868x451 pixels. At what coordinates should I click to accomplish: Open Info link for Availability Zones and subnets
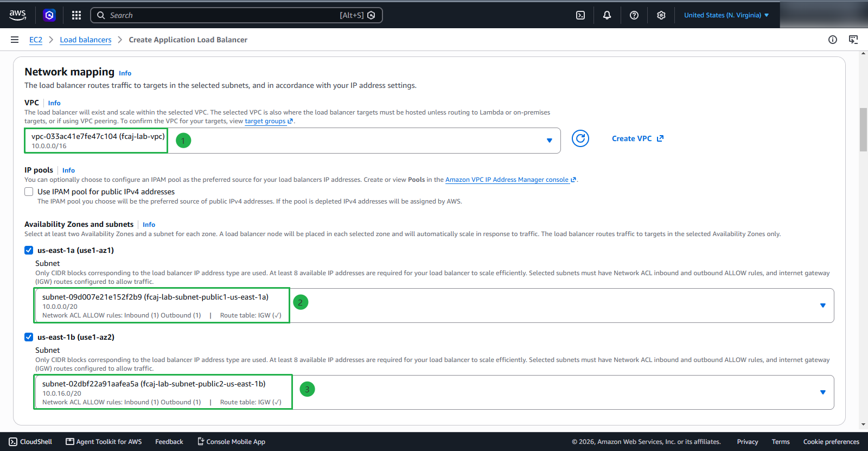[149, 225]
